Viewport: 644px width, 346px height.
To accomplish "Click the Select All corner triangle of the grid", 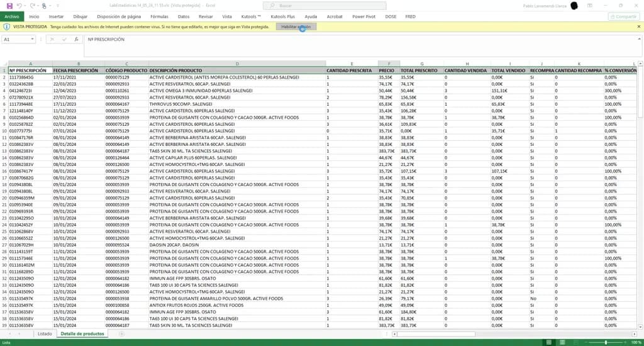I will (x=4, y=64).
